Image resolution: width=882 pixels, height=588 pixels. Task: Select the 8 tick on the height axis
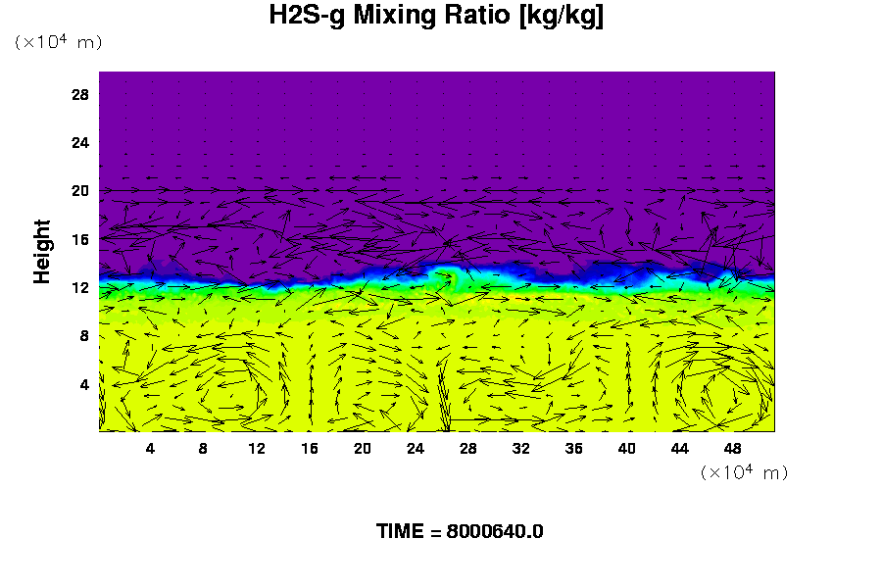(84, 336)
